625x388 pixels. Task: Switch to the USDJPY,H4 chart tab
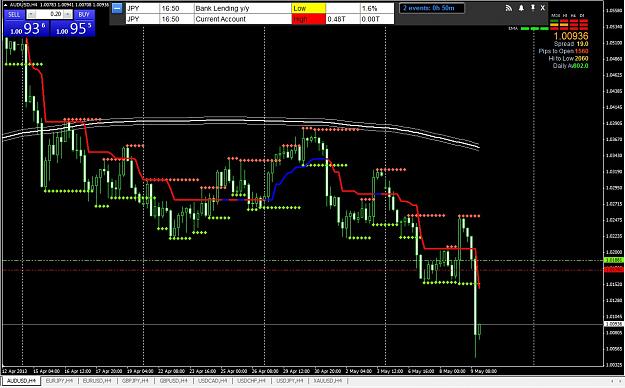(290, 381)
